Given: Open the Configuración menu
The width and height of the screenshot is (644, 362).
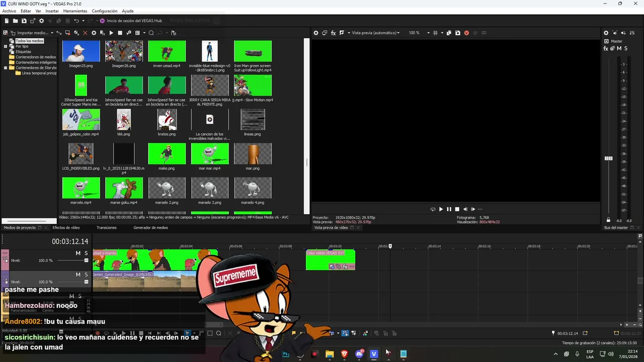Looking at the screenshot, I should [x=105, y=11].
